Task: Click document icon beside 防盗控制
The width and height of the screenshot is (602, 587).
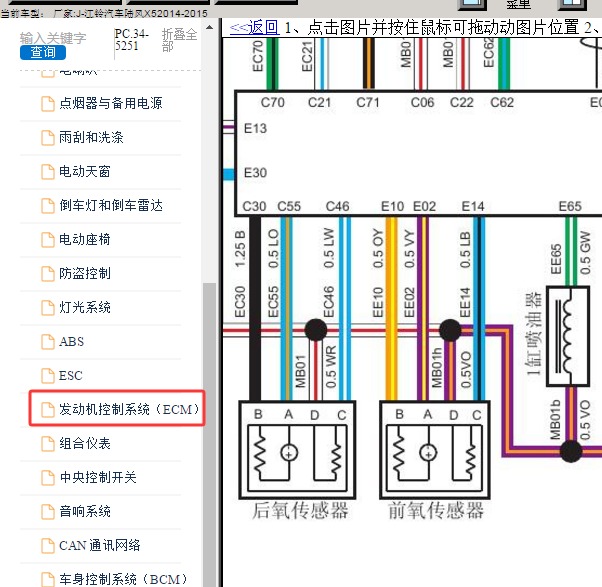Action: (x=48, y=274)
